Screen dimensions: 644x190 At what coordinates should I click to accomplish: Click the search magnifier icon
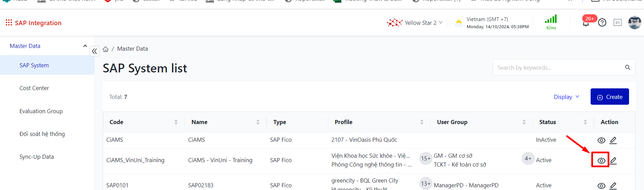click(628, 68)
